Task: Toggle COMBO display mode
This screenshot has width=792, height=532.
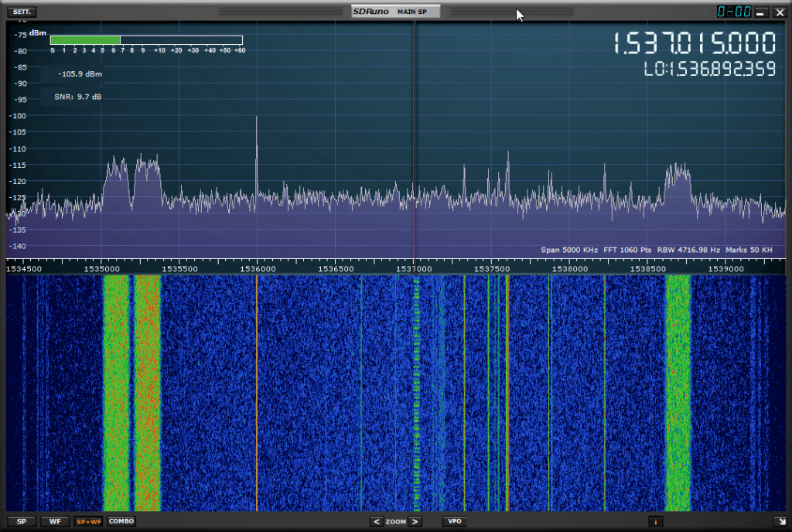Action: point(121,521)
